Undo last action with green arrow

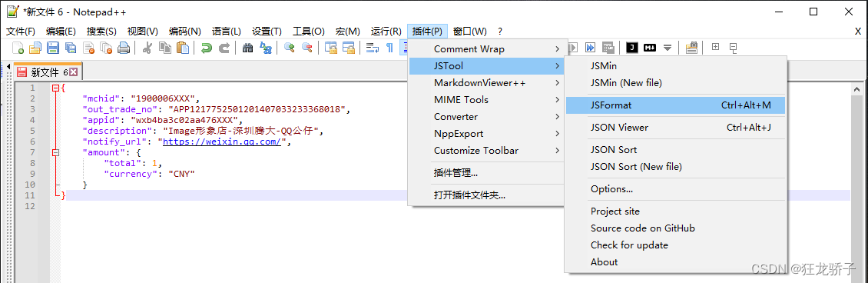pos(207,48)
